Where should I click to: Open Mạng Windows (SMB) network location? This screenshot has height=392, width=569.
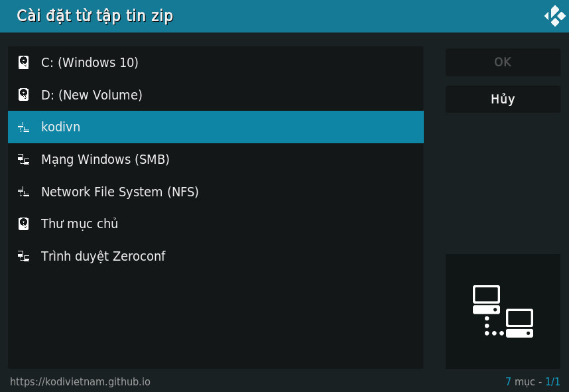(x=105, y=159)
